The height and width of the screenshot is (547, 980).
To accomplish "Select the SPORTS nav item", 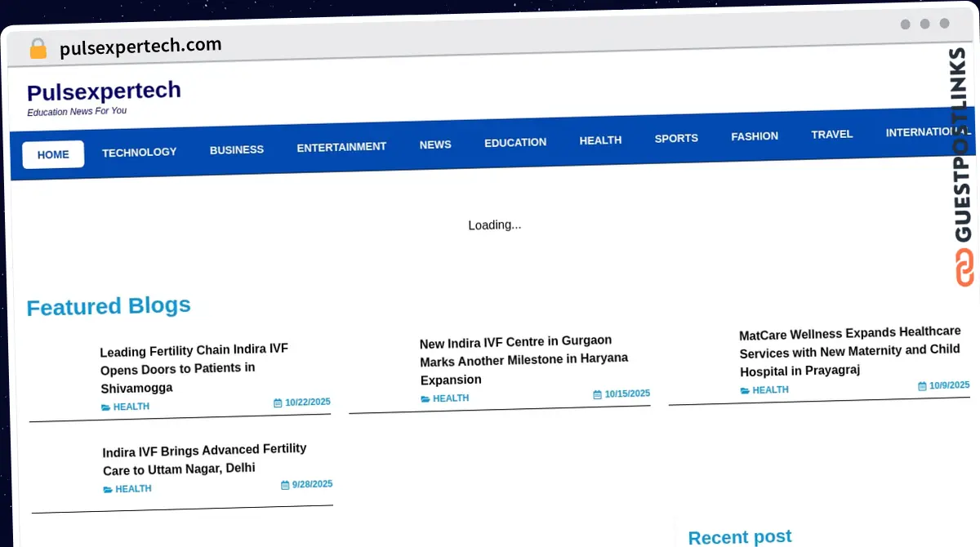I will 675,138.
